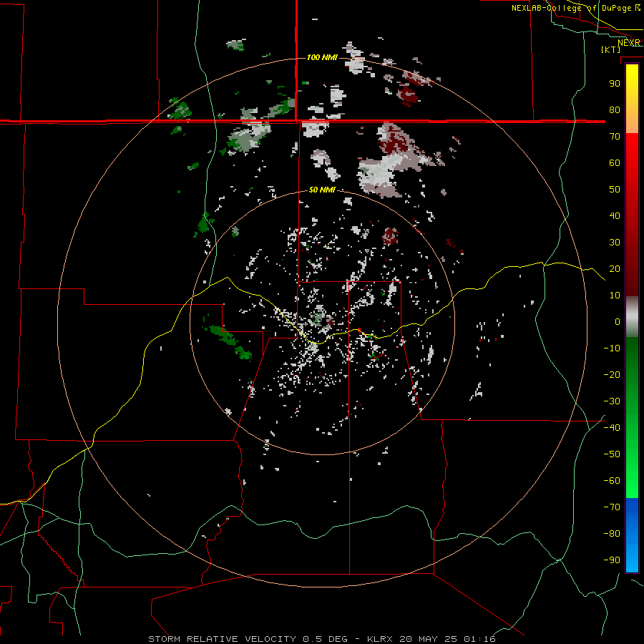Click the blue bottom segment of the color bar

632,535
